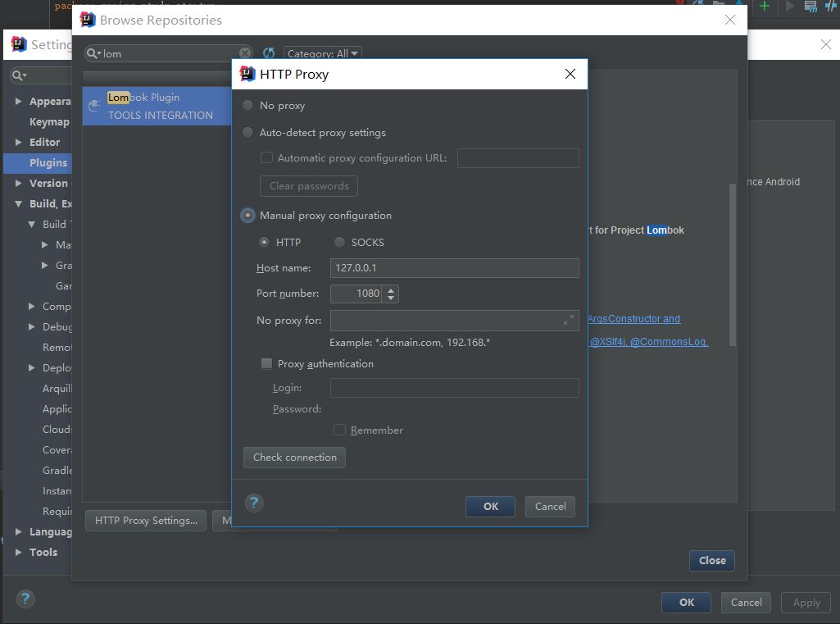Collapse the Build Tools subnode

(x=32, y=224)
